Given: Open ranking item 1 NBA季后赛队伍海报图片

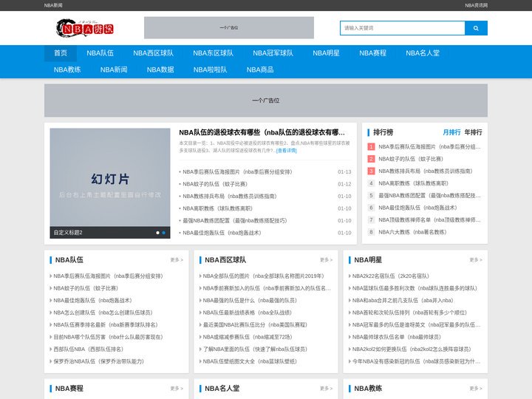Looking at the screenshot, I should click(x=429, y=147).
